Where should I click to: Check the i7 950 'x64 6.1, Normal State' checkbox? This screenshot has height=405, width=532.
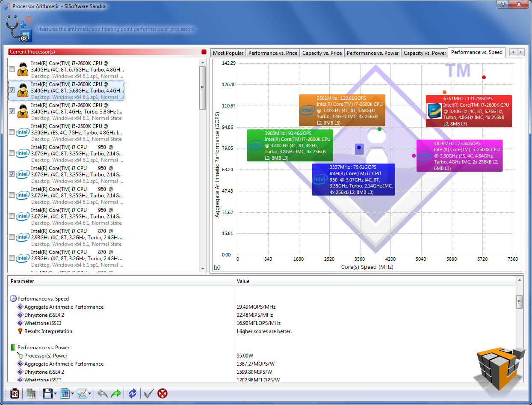(x=12, y=216)
